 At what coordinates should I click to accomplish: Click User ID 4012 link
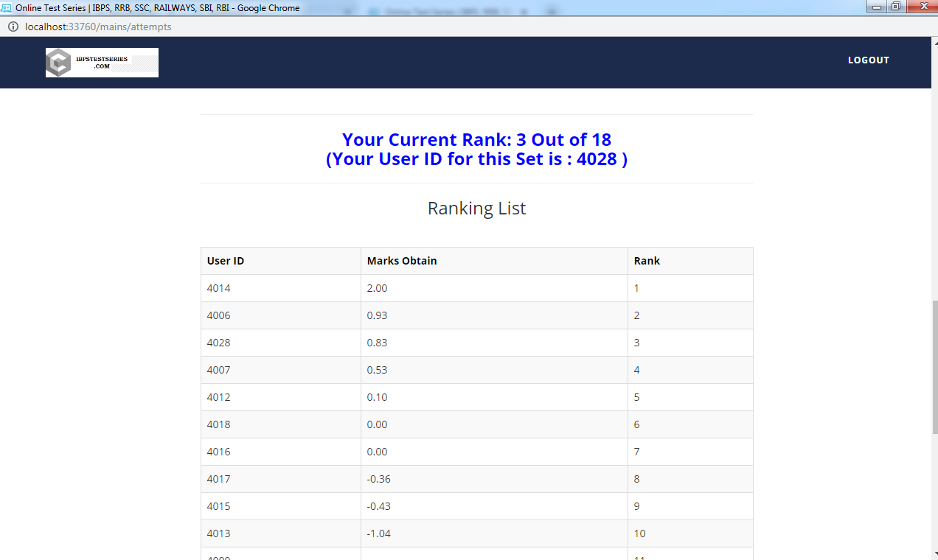(x=218, y=397)
